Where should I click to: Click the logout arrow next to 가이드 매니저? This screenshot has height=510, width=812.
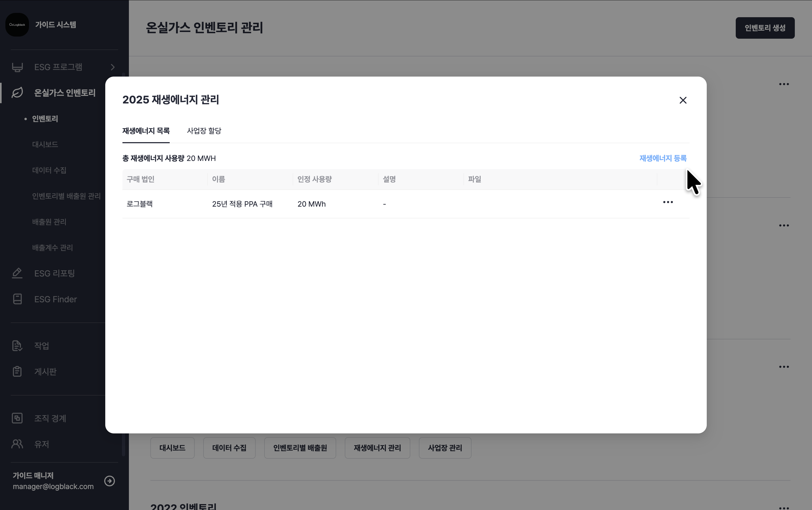pos(110,481)
